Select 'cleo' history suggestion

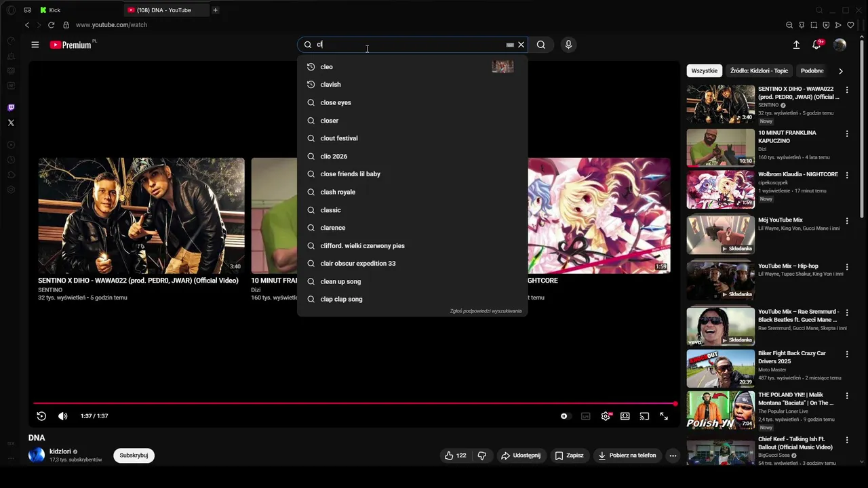[412, 66]
